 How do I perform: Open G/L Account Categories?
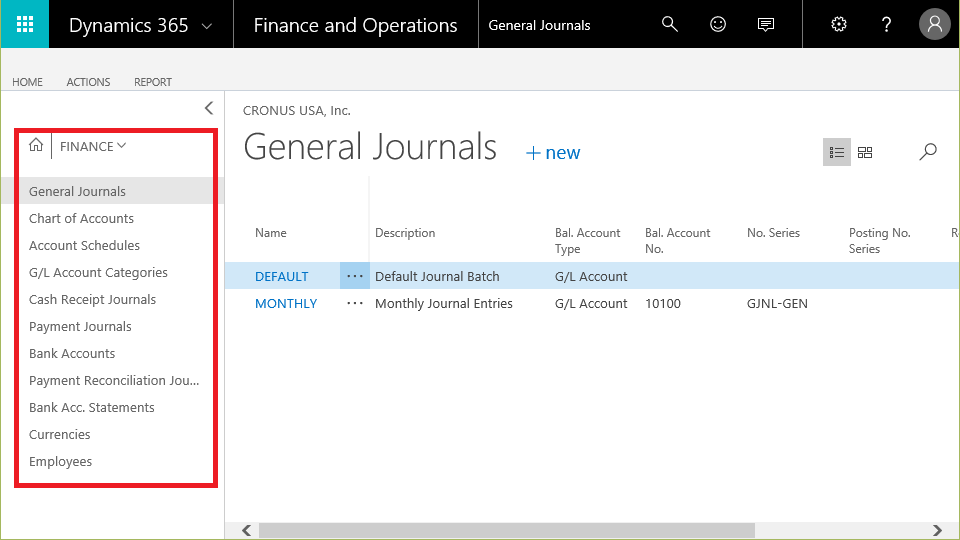point(98,272)
